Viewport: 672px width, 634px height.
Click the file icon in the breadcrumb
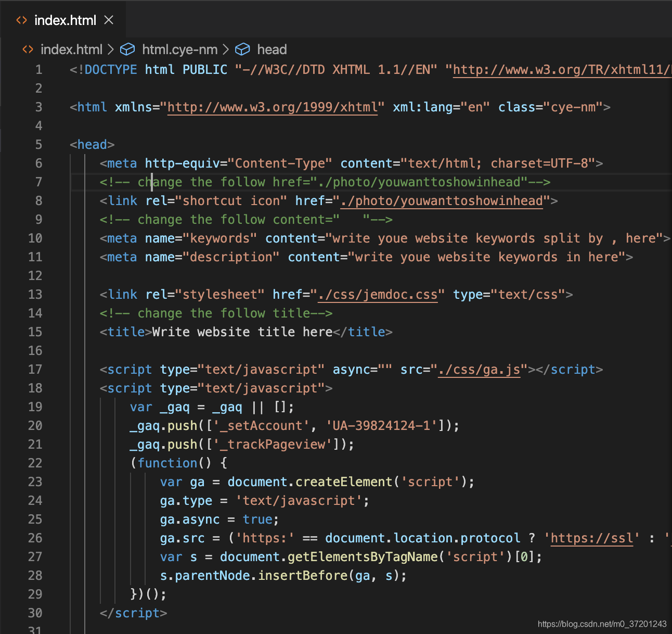28,49
